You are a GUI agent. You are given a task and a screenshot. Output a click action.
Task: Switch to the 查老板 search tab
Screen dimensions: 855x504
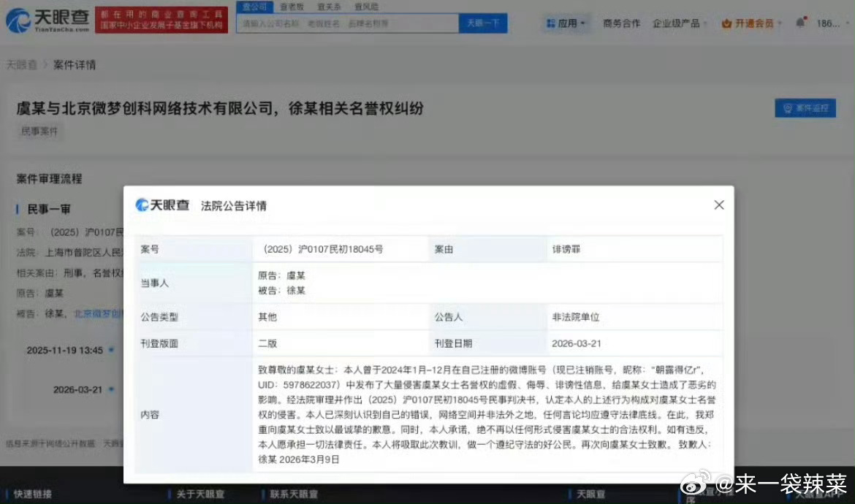pyautogui.click(x=292, y=7)
